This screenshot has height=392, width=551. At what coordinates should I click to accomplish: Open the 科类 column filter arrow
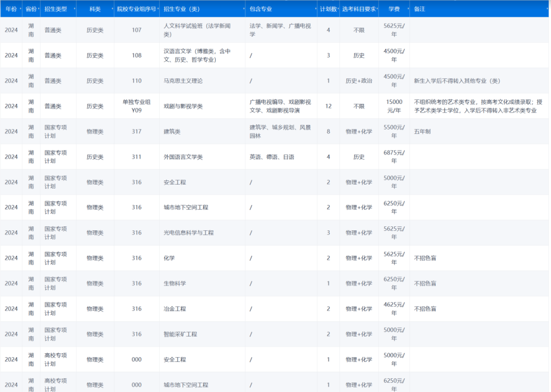(x=112, y=9)
